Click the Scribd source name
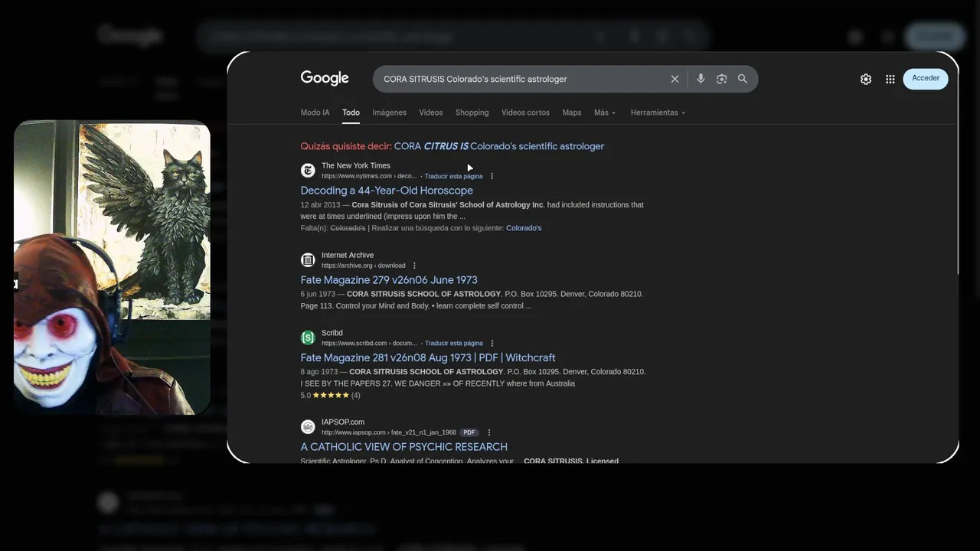The width and height of the screenshot is (980, 551). tap(332, 333)
